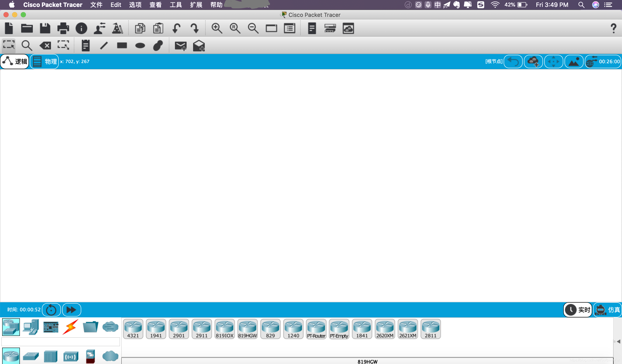Draw a freeform shape
622x364 pixels.
click(158, 45)
